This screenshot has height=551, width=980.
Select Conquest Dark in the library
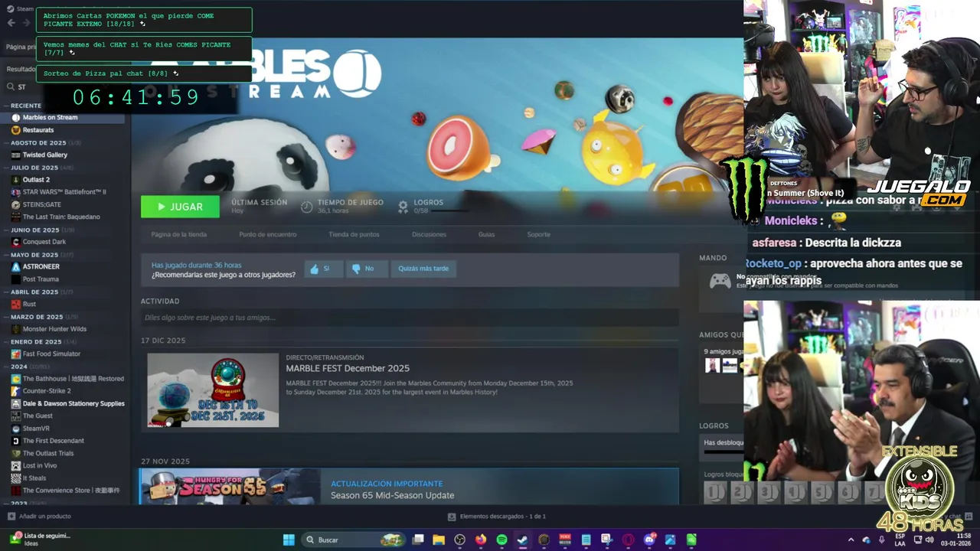pos(44,242)
